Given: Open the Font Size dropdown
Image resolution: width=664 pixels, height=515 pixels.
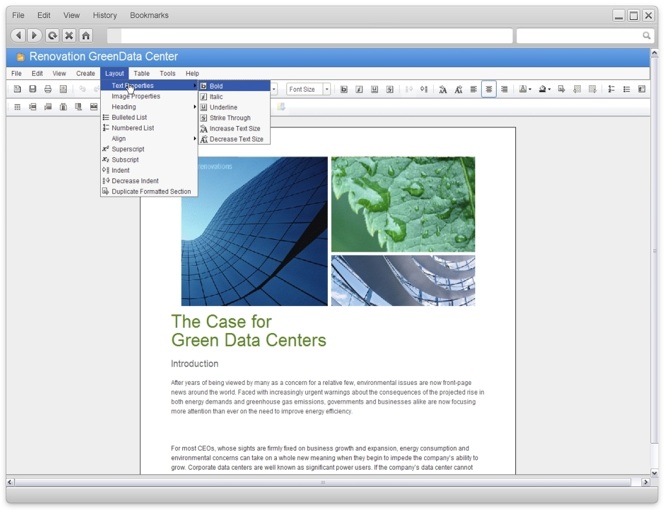Looking at the screenshot, I should pos(326,89).
